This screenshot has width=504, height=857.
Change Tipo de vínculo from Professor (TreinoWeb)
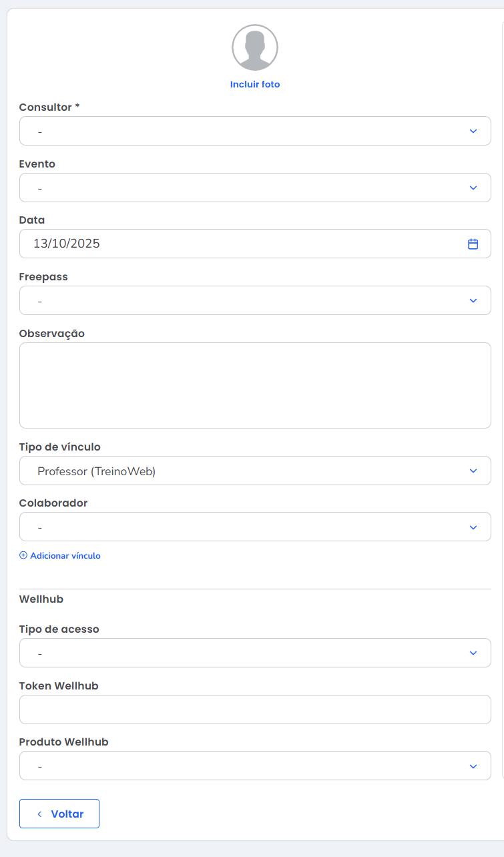coord(247,471)
